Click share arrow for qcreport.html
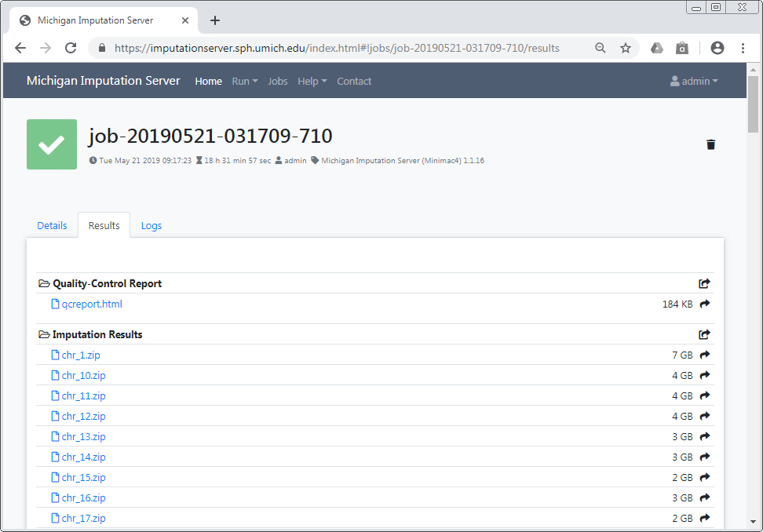 pyautogui.click(x=704, y=304)
